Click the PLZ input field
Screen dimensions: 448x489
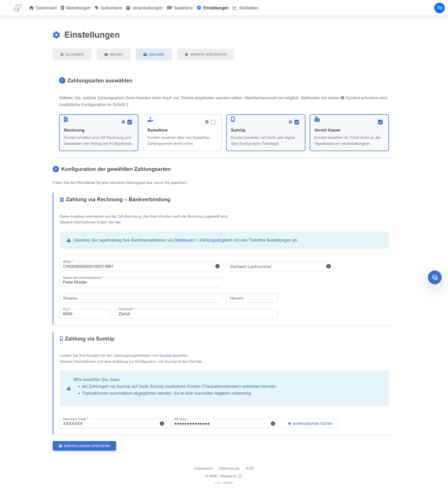click(x=85, y=314)
